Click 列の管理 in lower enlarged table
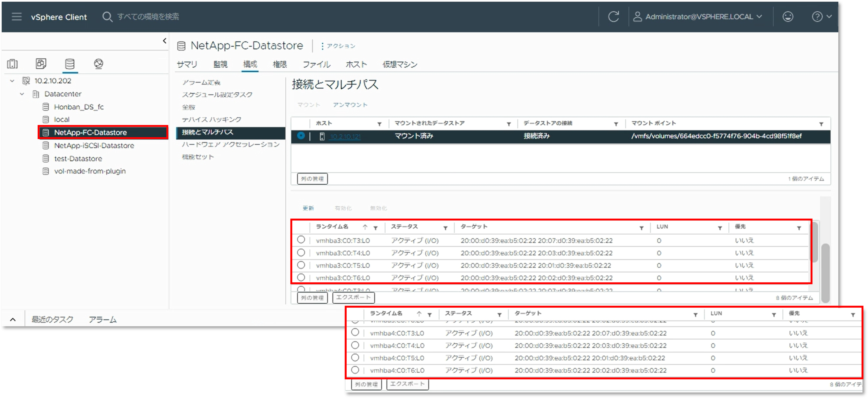868x398 pixels. click(366, 384)
